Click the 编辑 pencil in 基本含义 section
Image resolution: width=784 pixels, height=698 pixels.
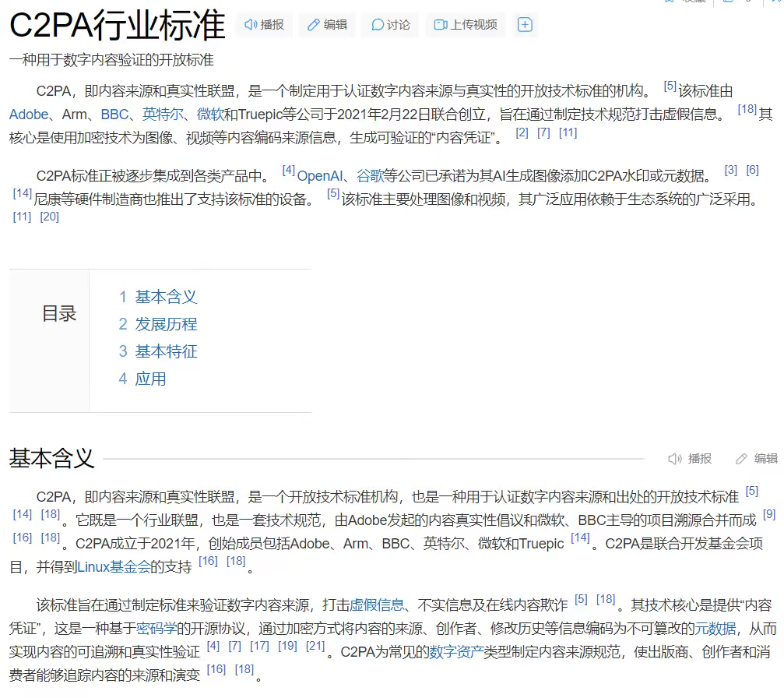(756, 459)
